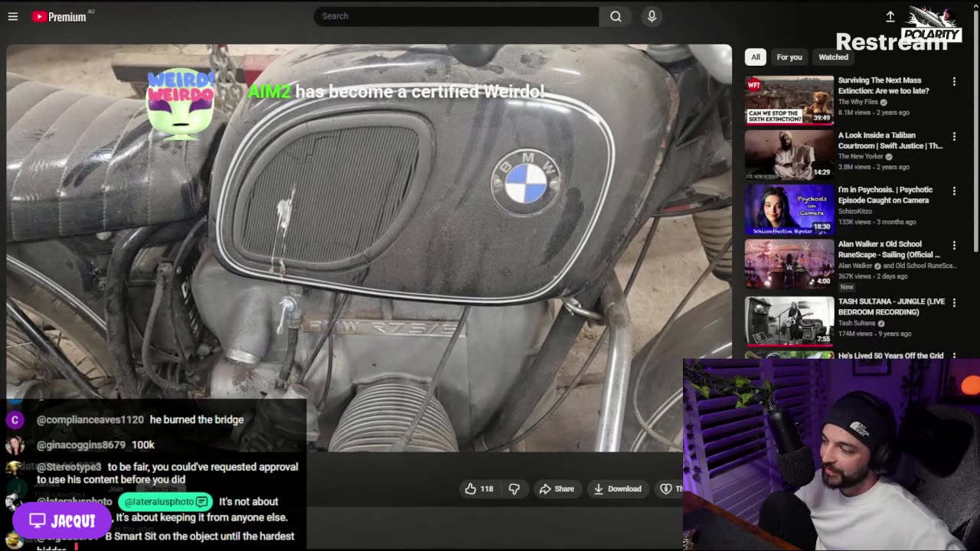This screenshot has height=551, width=980.
Task: Open the Taliban Courtroom video thumbnail
Action: click(x=789, y=155)
